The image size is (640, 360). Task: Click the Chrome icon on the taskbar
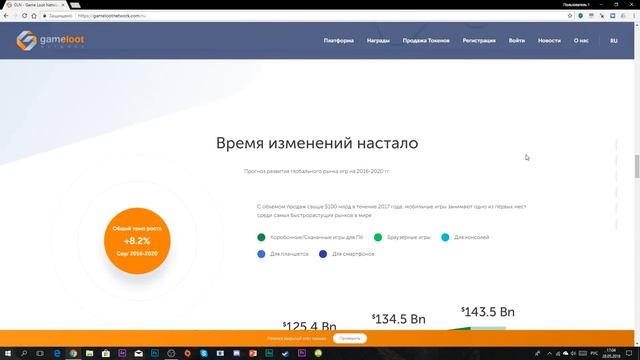(x=73, y=353)
